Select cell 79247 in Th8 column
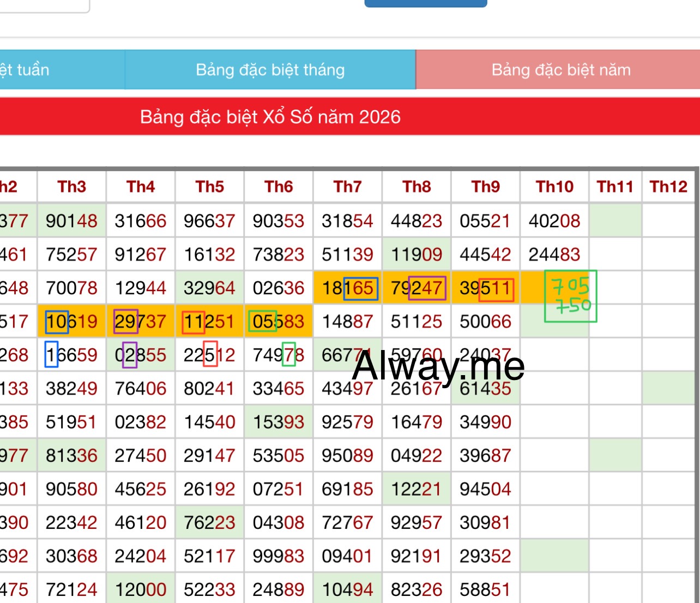 click(x=417, y=288)
